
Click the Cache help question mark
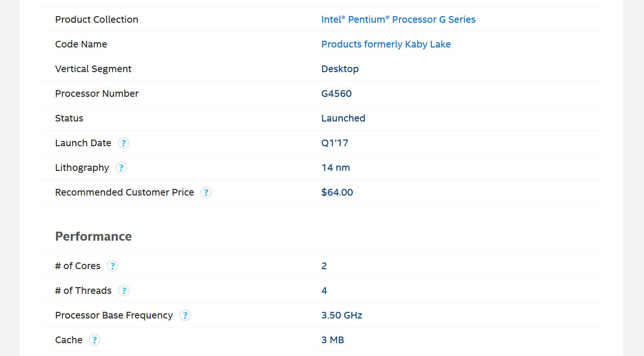tap(95, 340)
